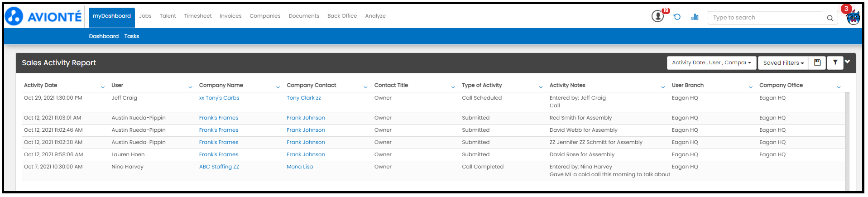Open the user notifications icon with badge 19
Viewport: 868px width, 197px height.
click(657, 16)
